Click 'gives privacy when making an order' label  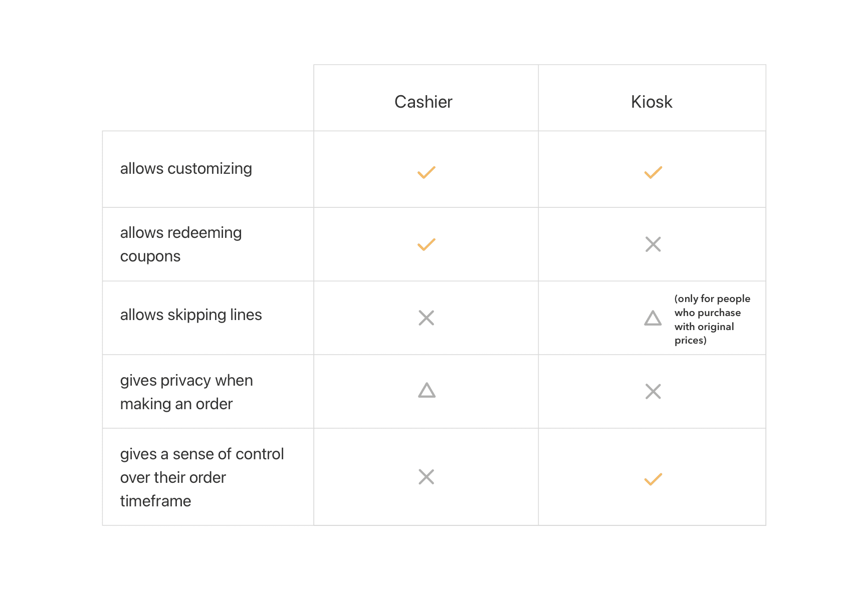pos(186,392)
